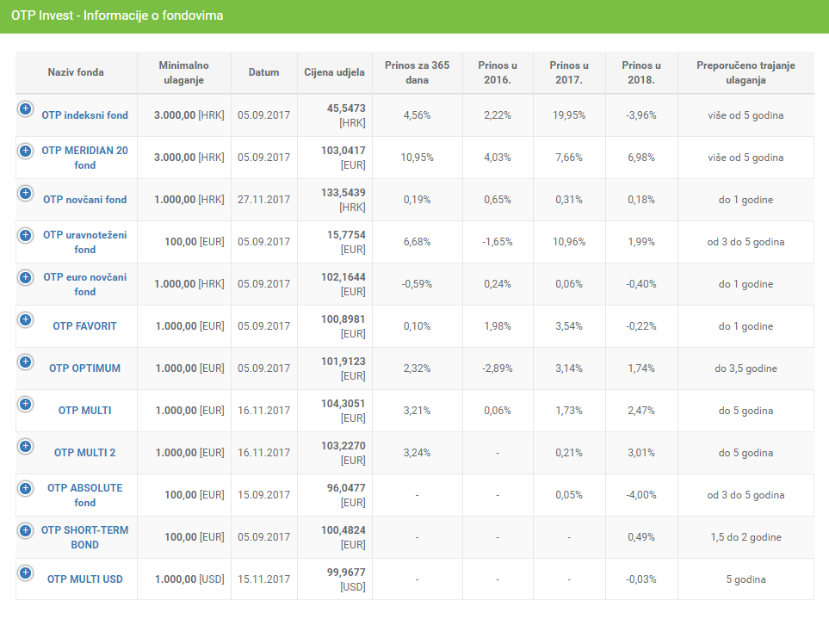Select price value 103,0417 [EUR]
The height and width of the screenshot is (644, 829).
[343, 158]
